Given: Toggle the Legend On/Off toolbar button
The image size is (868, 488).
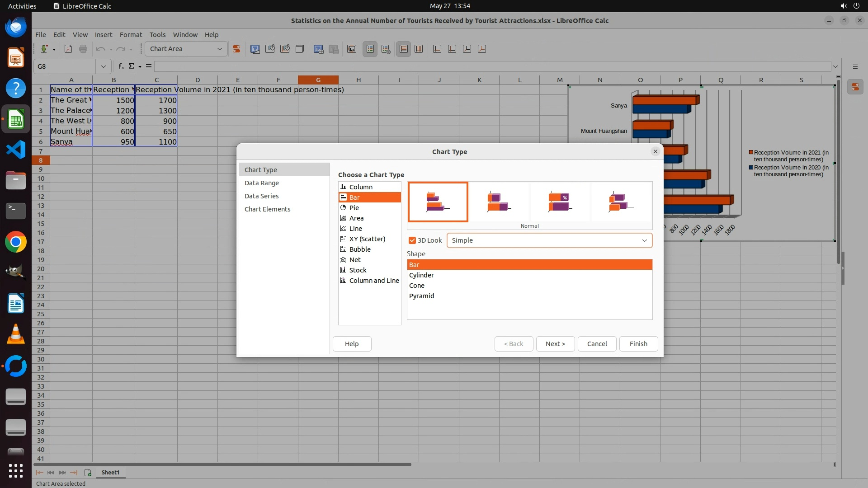Looking at the screenshot, I should click(x=370, y=49).
